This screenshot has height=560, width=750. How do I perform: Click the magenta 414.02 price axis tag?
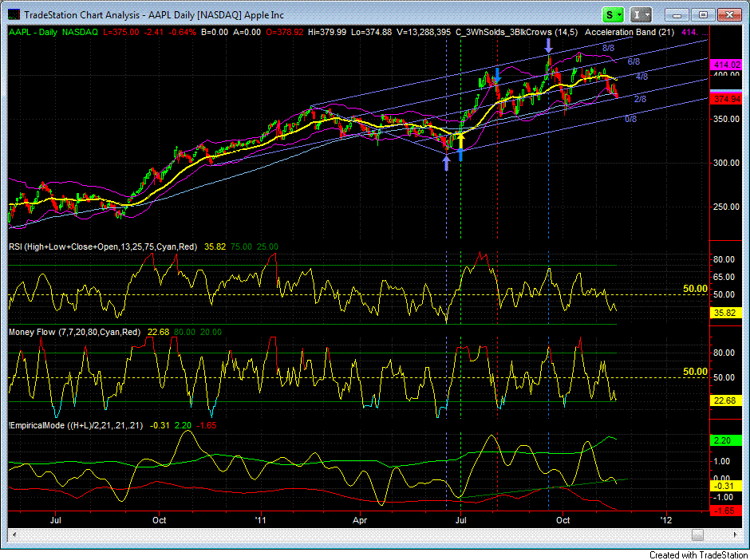726,65
